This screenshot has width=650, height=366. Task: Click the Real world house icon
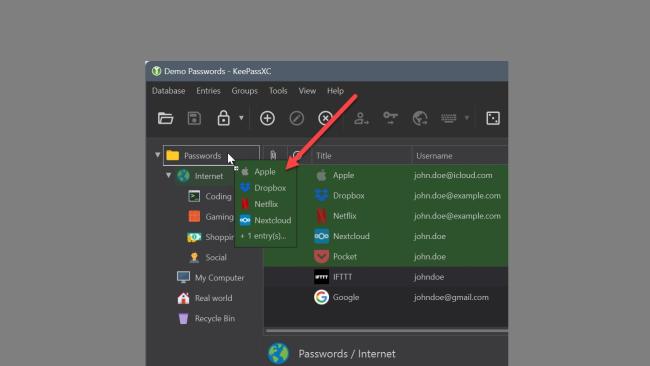point(183,298)
